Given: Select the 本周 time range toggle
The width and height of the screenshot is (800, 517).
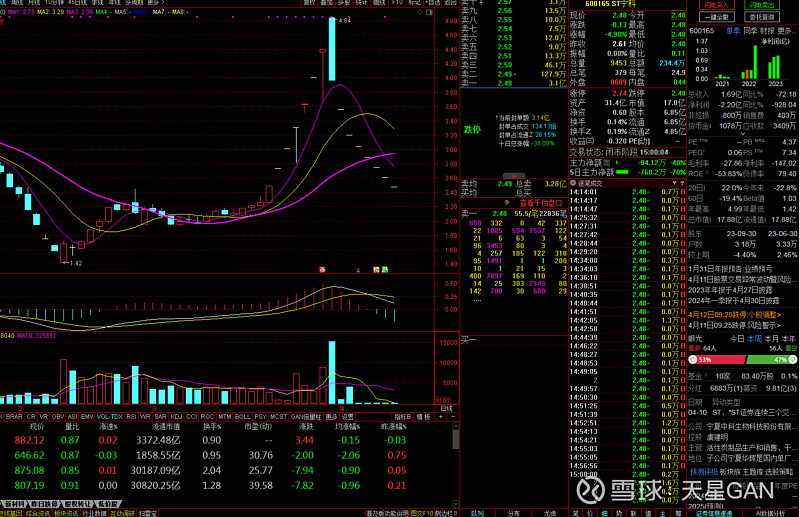Looking at the screenshot, I should (755, 339).
